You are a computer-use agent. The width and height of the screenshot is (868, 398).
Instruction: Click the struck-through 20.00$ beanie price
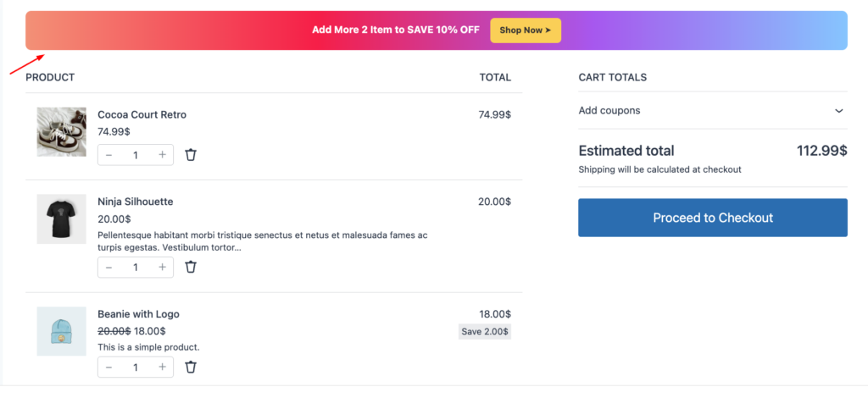point(114,331)
